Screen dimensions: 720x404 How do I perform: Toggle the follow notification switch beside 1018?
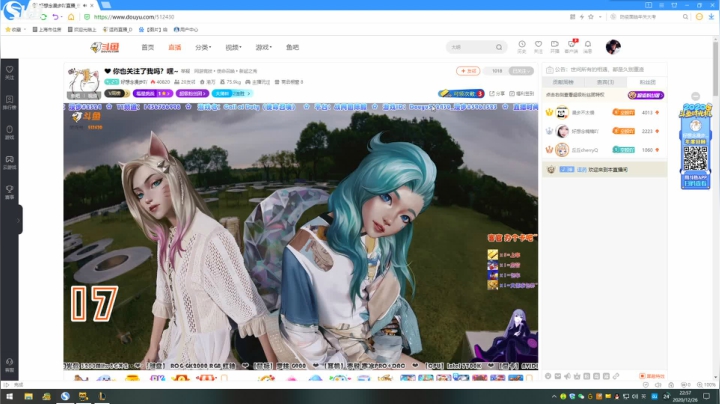point(521,71)
